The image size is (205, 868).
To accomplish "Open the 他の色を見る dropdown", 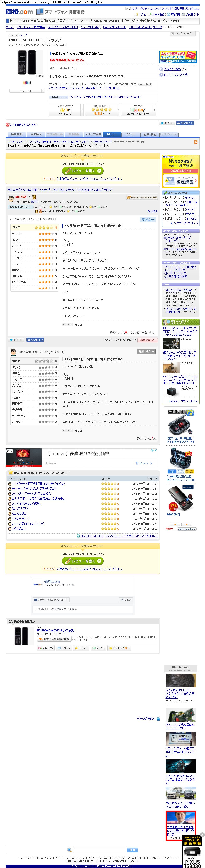I will tap(27, 91).
